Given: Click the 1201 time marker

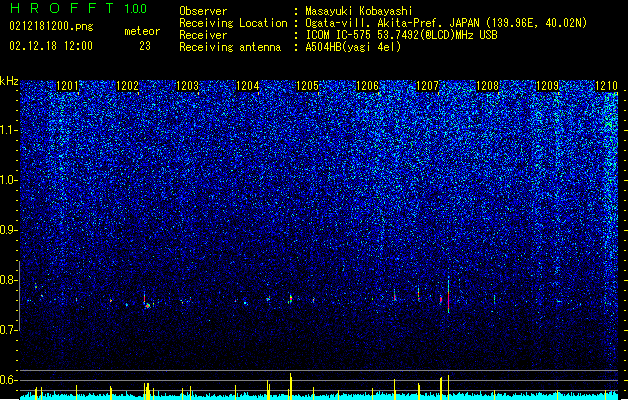Looking at the screenshot, I should click(x=67, y=86).
